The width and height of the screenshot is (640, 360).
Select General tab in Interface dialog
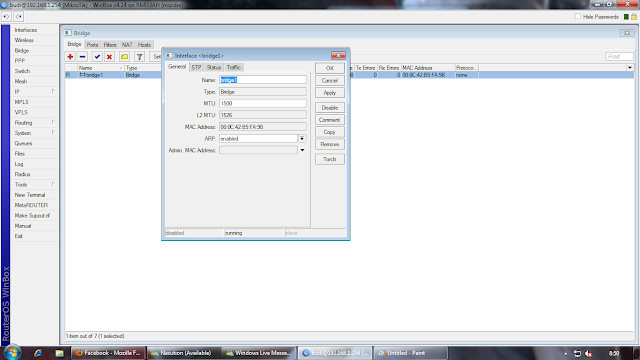tap(177, 67)
